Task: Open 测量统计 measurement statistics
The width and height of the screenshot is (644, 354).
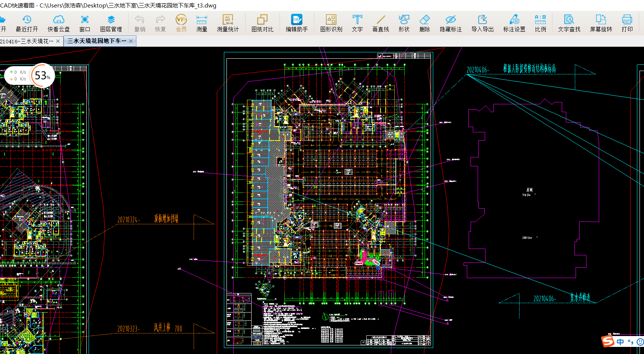Action: [228, 24]
